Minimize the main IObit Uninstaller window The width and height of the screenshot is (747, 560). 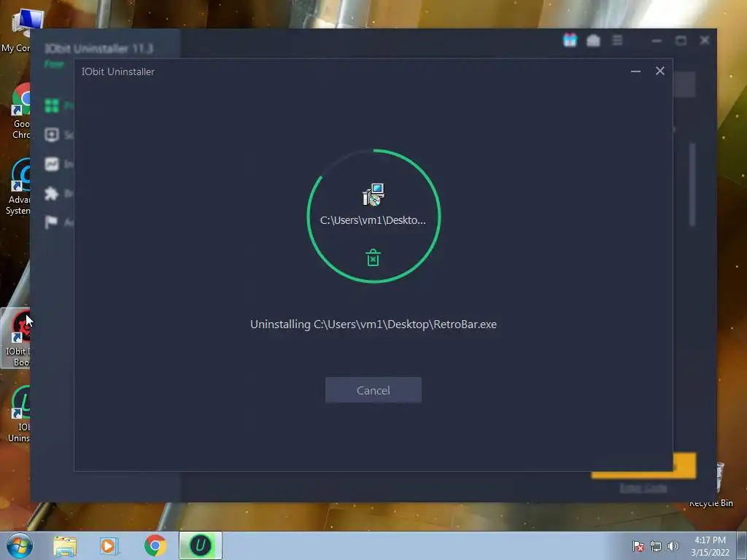[x=657, y=41]
